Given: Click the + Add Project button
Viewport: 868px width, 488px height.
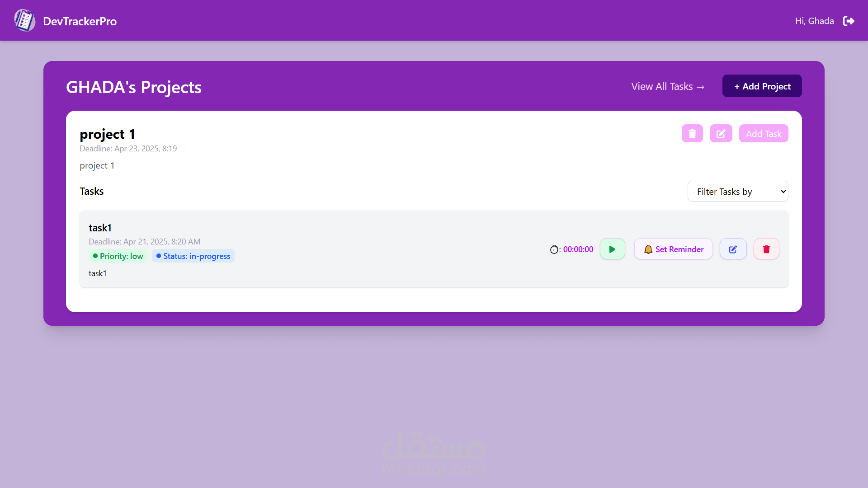Looking at the screenshot, I should click(762, 86).
